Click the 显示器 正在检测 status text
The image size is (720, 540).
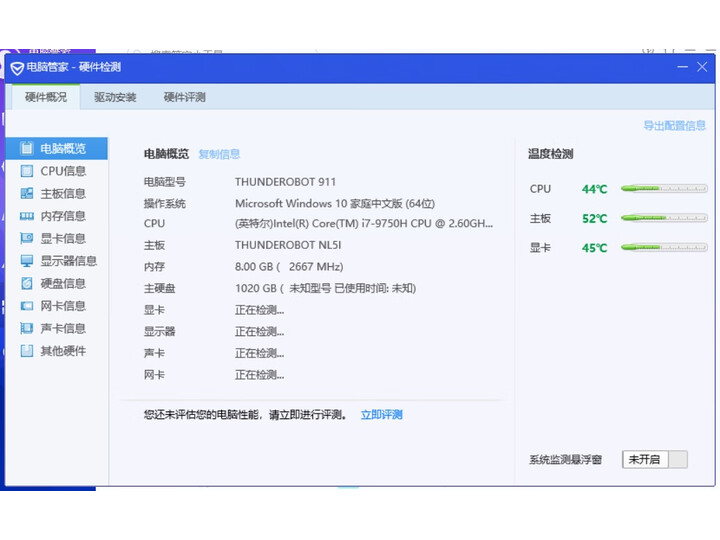[259, 332]
